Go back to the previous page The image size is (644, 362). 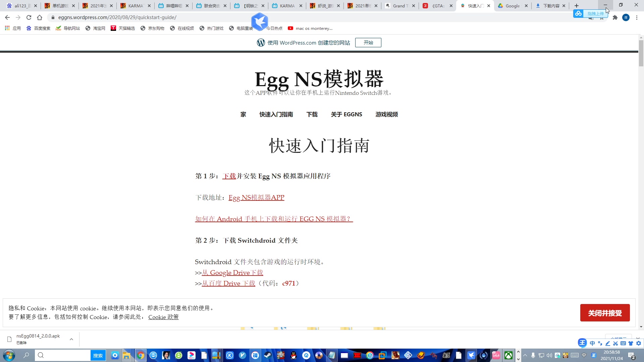point(7,17)
